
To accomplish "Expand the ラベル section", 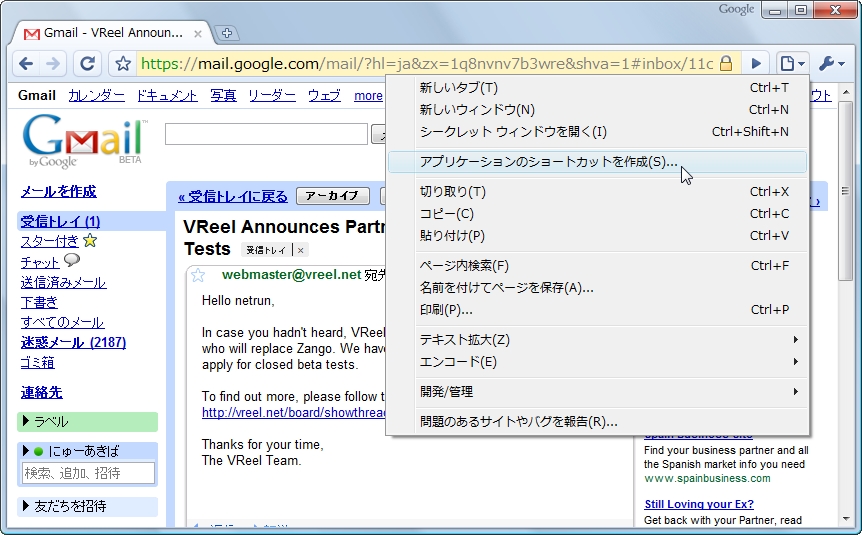I will click(26, 421).
